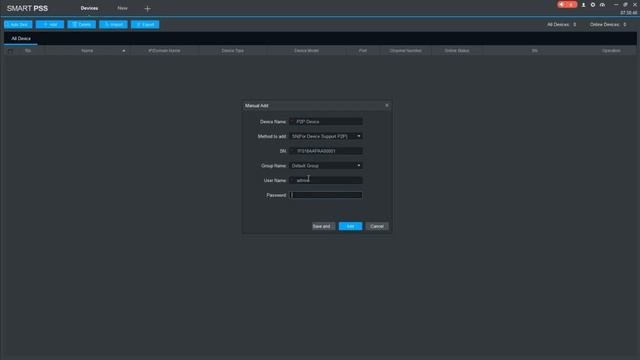The height and width of the screenshot is (360, 640).
Task: Toggle the select-all checkbox in table header
Action: tap(10, 51)
